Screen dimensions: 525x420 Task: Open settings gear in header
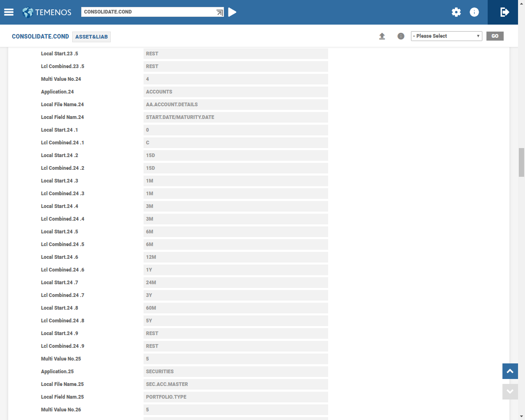456,12
